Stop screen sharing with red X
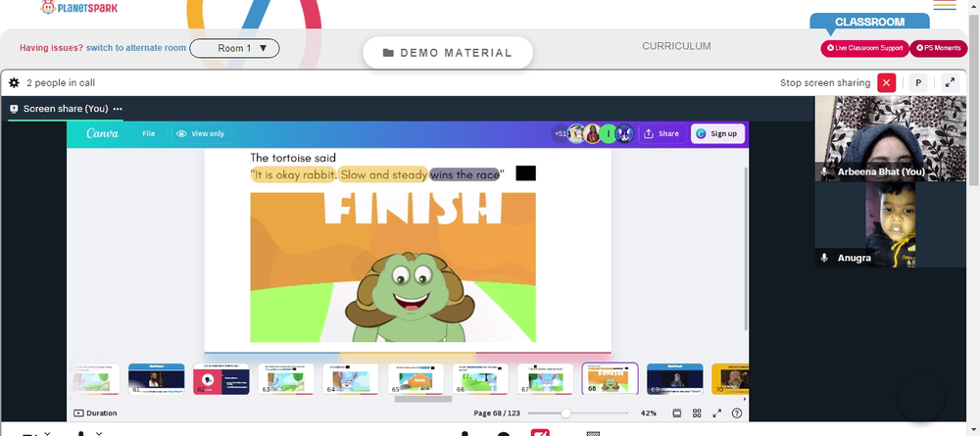This screenshot has width=980, height=436. coord(886,82)
